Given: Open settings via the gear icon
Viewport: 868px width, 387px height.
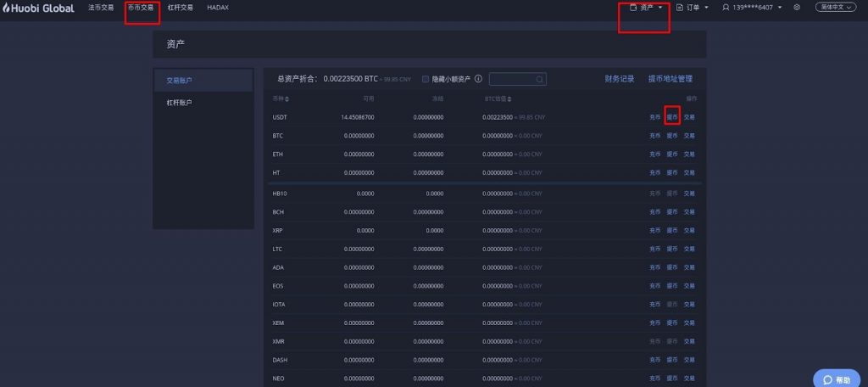Looking at the screenshot, I should click(x=797, y=8).
